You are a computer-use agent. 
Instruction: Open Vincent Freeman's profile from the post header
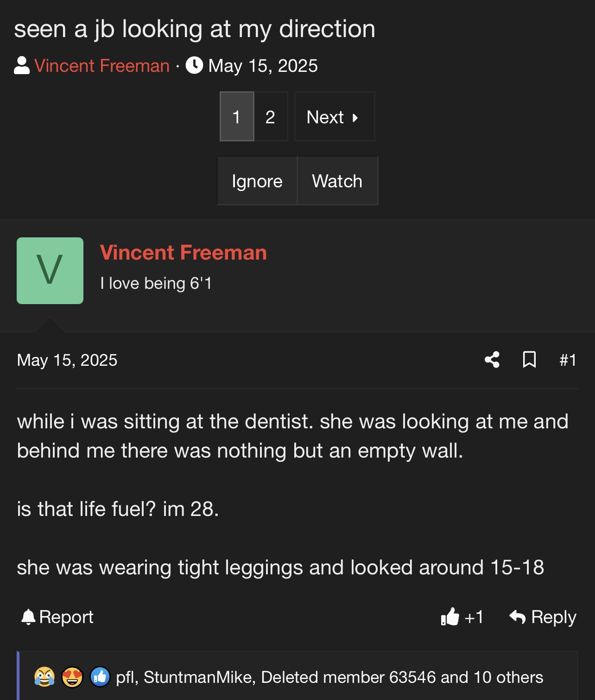pyautogui.click(x=184, y=253)
